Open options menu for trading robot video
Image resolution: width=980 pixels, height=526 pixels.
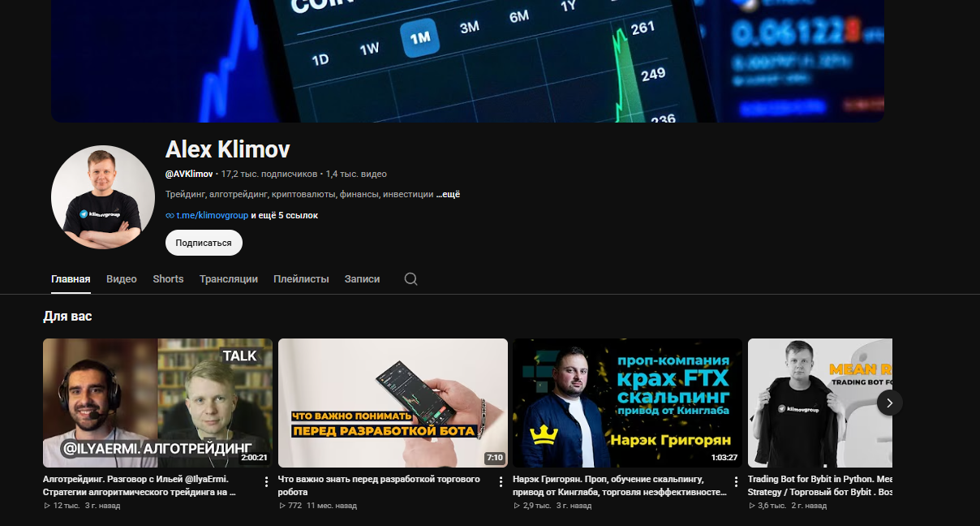pyautogui.click(x=501, y=482)
